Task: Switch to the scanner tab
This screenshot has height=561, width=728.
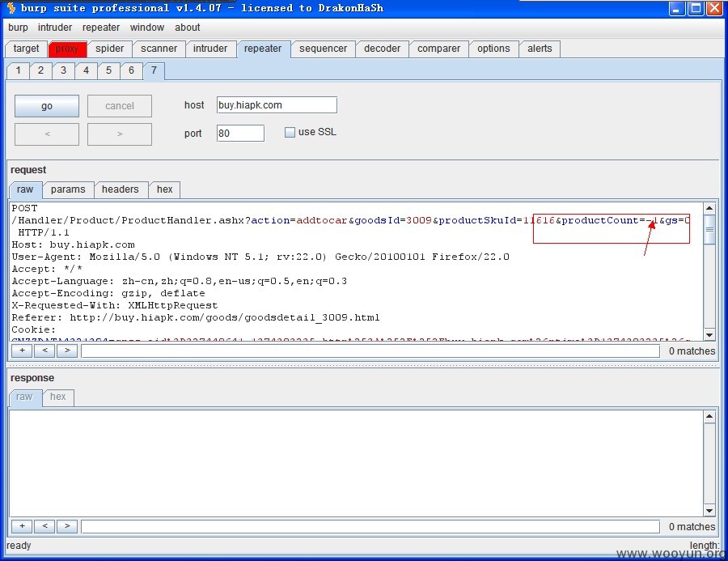Action: coord(159,49)
